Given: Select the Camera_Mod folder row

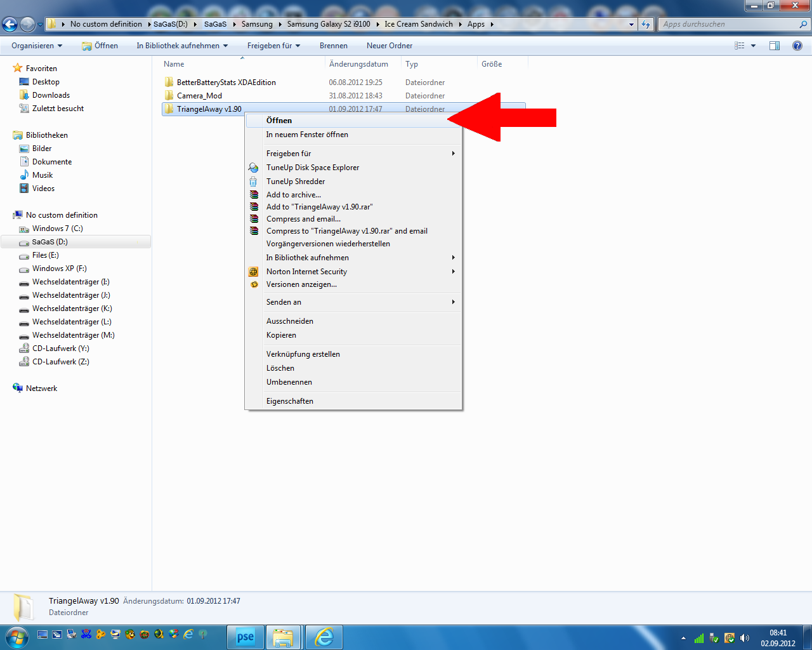Looking at the screenshot, I should click(343, 96).
